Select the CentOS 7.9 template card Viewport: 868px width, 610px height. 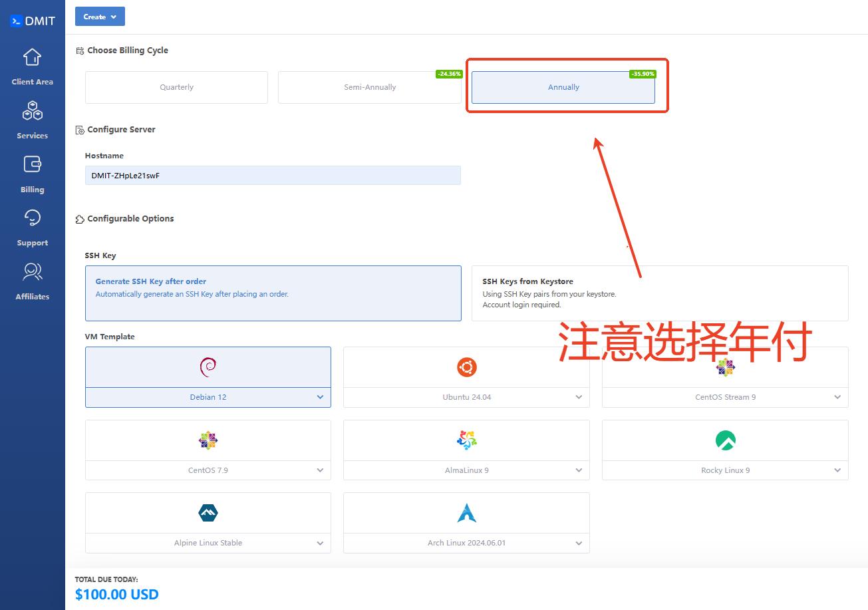coord(208,450)
